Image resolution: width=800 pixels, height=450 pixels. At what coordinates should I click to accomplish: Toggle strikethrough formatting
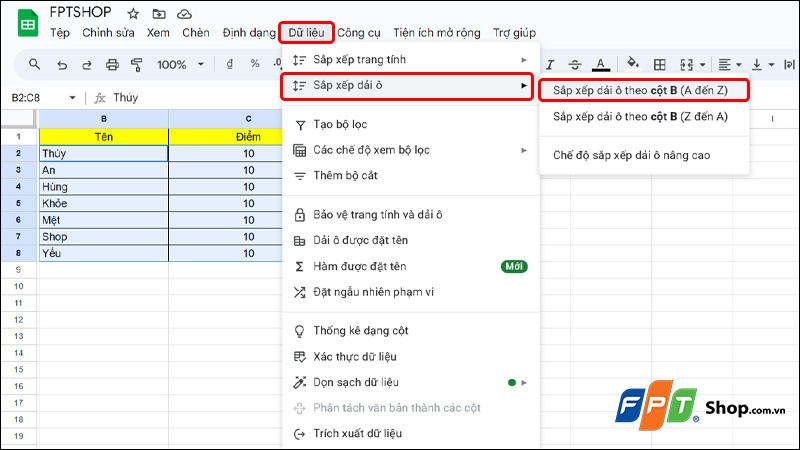coord(574,65)
